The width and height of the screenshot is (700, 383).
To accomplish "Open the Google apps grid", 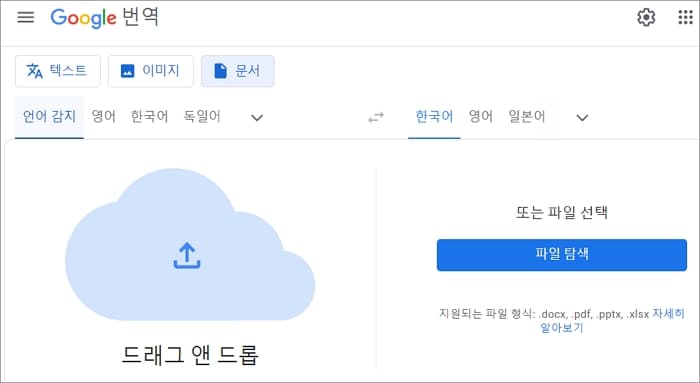I will click(x=685, y=17).
